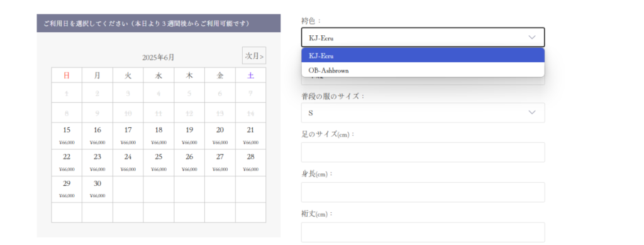The height and width of the screenshot is (245, 644).
Task: Click the KJ-Ecru selected combo box
Action: tap(423, 37)
